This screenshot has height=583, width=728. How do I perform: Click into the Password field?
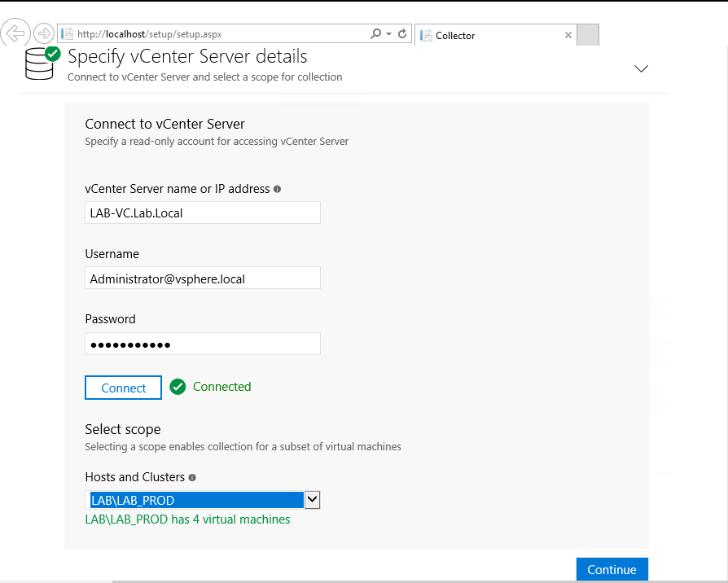(202, 344)
